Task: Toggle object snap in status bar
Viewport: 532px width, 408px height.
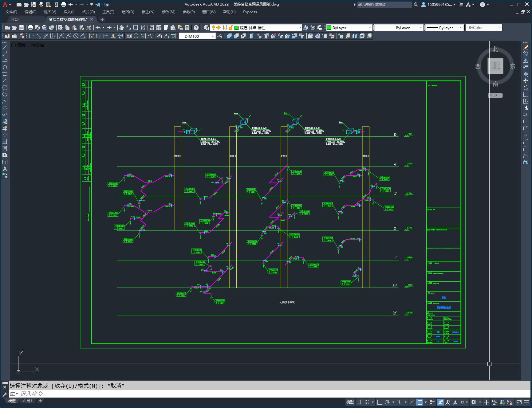Action: pos(420,402)
